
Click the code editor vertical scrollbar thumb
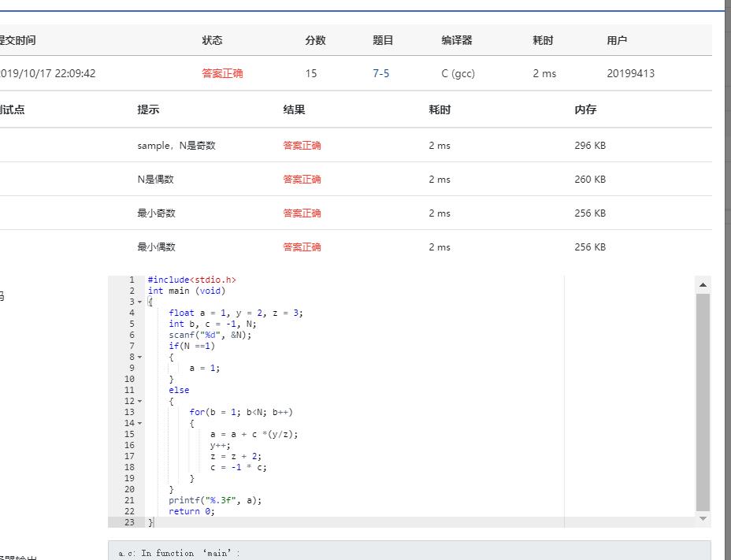(x=703, y=402)
